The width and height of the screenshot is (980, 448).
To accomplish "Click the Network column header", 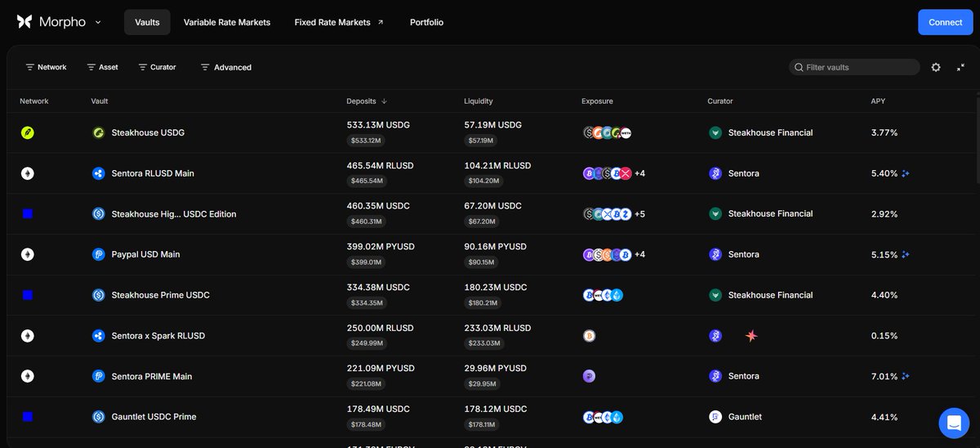I will coord(34,101).
